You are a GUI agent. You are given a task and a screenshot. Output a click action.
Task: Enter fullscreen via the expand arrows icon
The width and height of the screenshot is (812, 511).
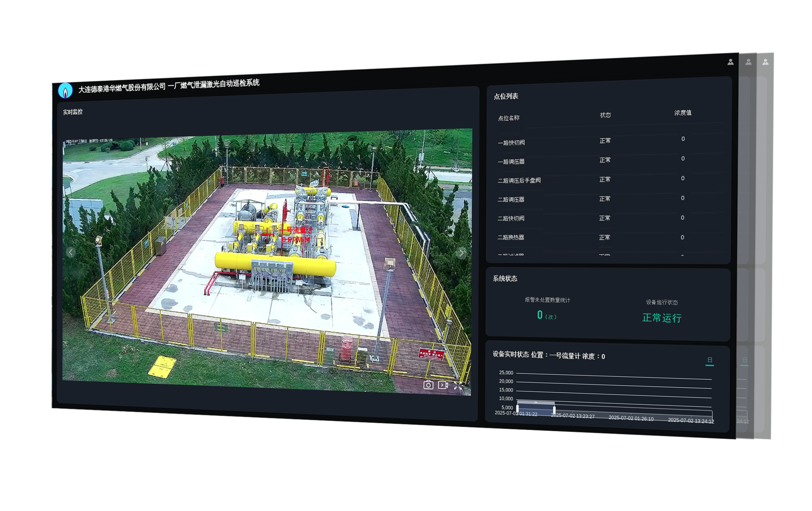click(458, 385)
